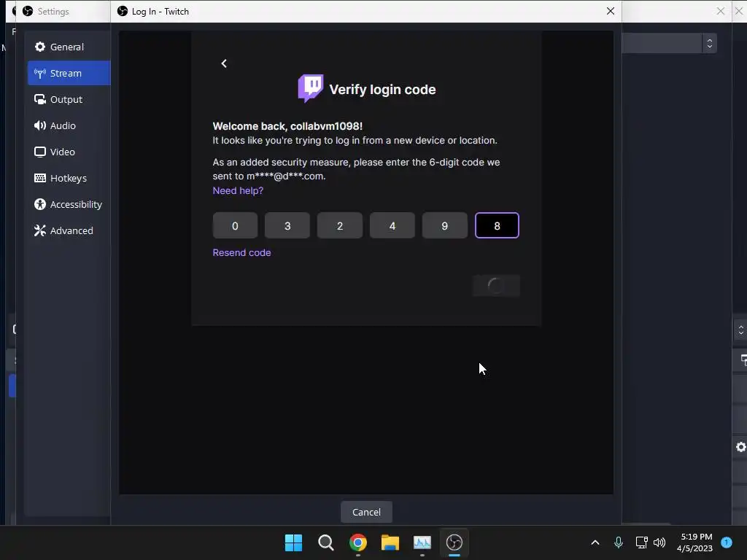Click the OBS icon in Log In title bar

pyautogui.click(x=123, y=11)
